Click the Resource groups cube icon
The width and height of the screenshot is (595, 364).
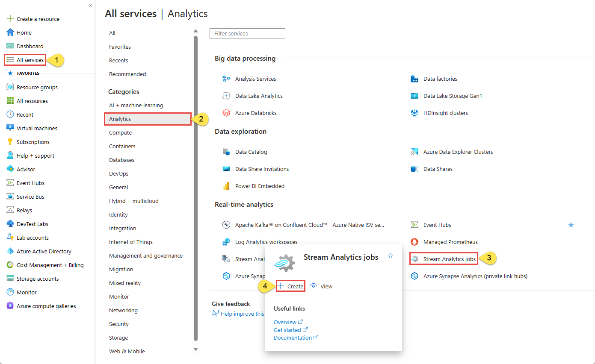tap(10, 87)
